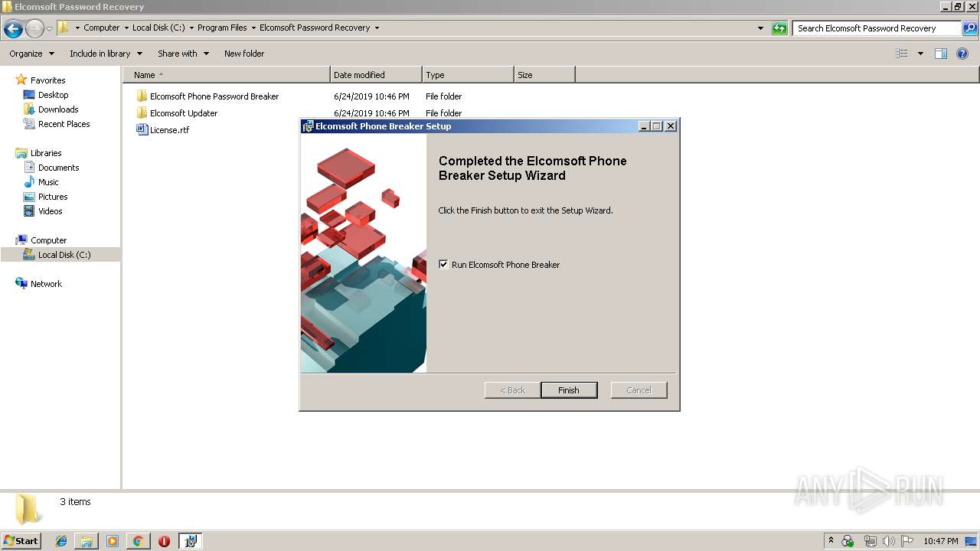Click the network tray icon
Viewport: 980px width, 551px height.
870,541
